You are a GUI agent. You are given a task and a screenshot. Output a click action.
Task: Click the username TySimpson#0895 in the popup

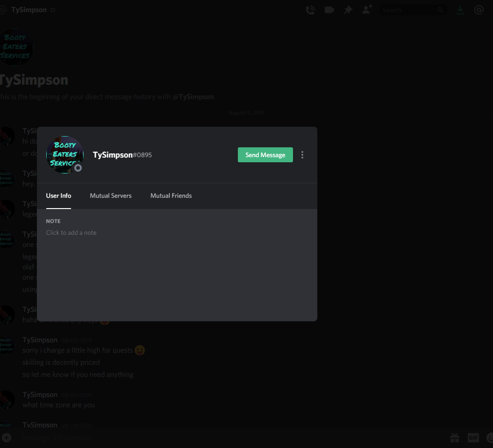[122, 155]
